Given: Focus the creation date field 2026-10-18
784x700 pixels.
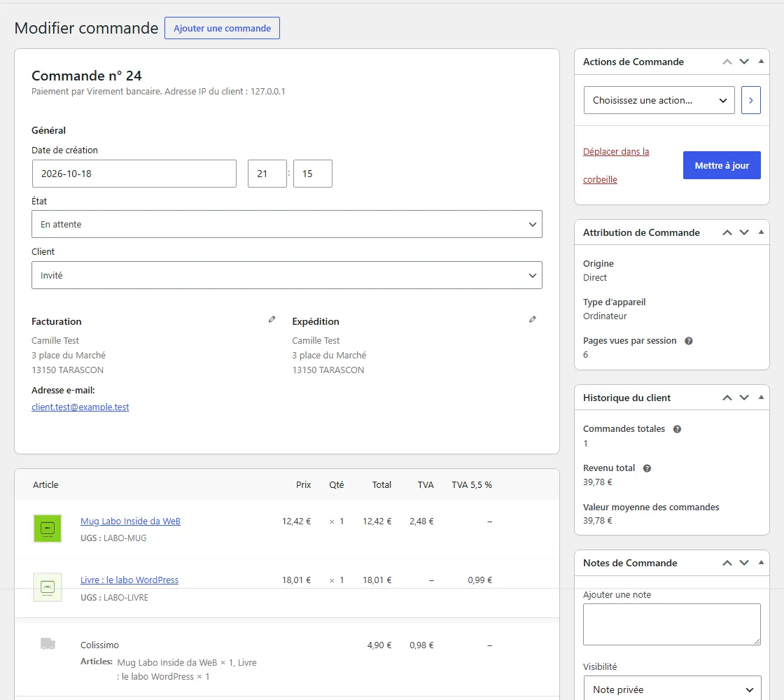Looking at the screenshot, I should (134, 174).
